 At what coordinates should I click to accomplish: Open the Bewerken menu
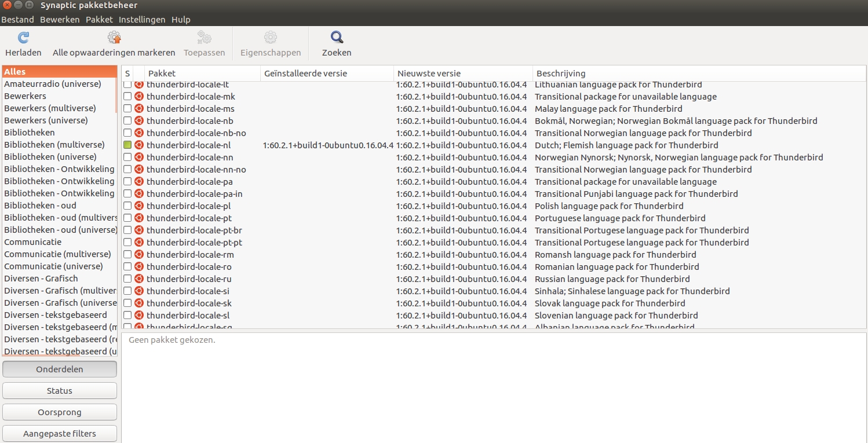click(x=60, y=20)
